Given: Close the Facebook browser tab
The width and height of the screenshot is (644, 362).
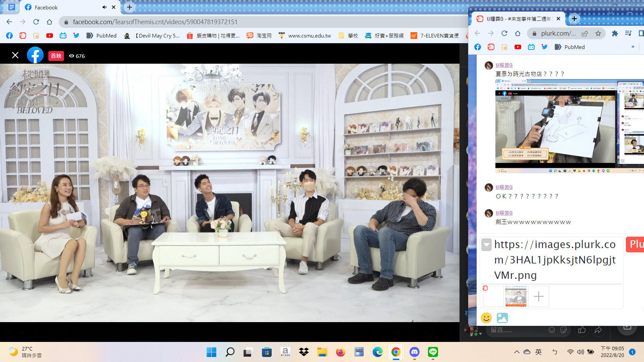Looking at the screenshot, I should pyautogui.click(x=114, y=7).
